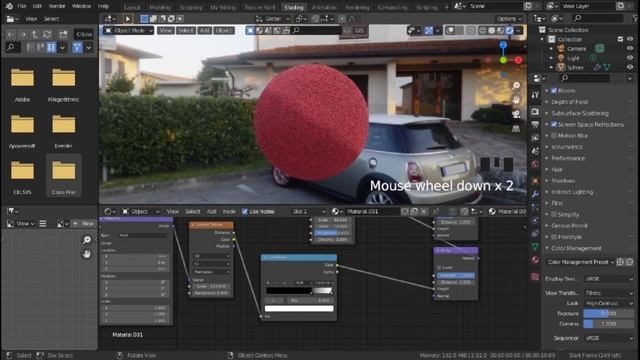Open the Modifiers wrench properties tab

click(x=535, y=194)
